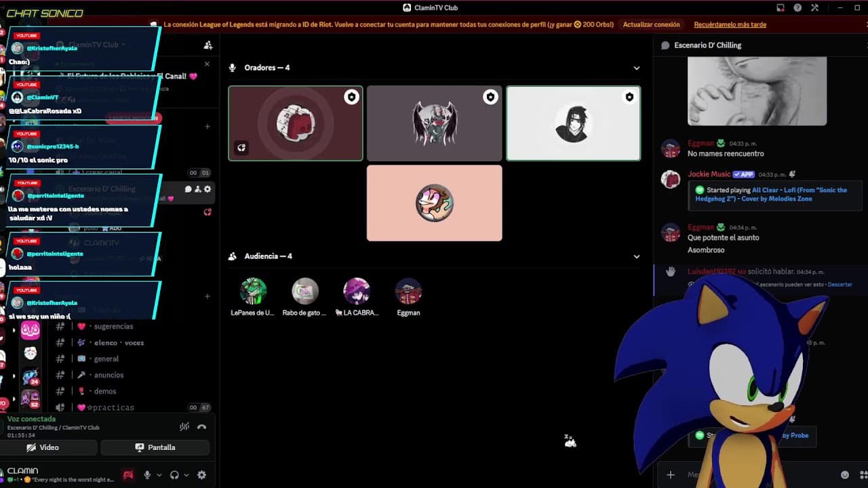
Task: Click the raised hand request icon
Action: 671,272
